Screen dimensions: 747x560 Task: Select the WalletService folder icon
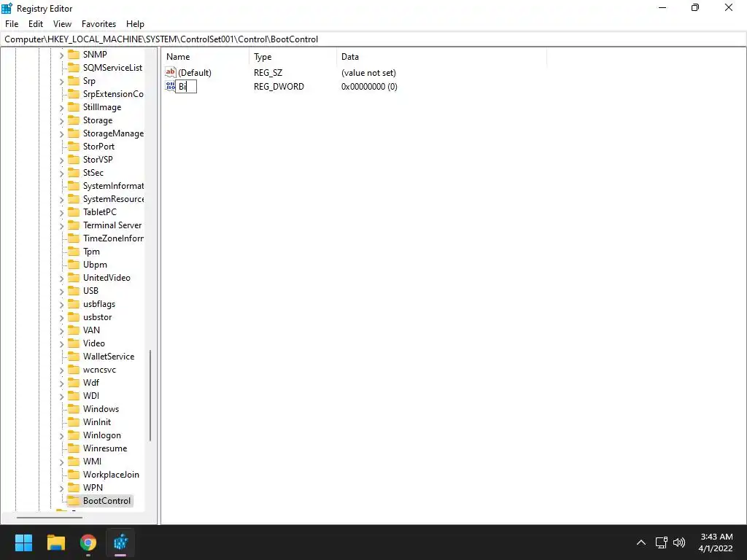(74, 356)
